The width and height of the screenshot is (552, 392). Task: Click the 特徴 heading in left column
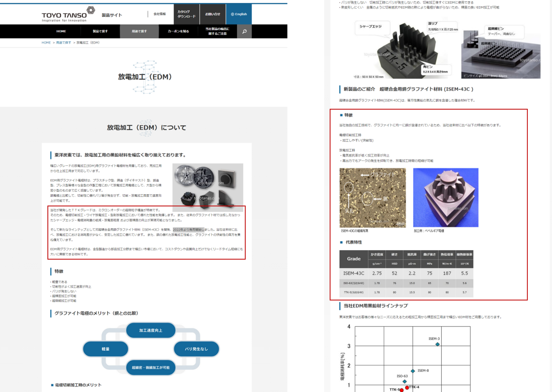[x=59, y=271]
